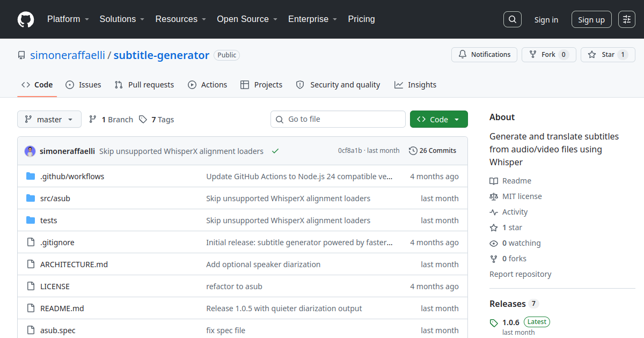Star the subtitle-generator repository
The image size is (644, 338).
(608, 55)
